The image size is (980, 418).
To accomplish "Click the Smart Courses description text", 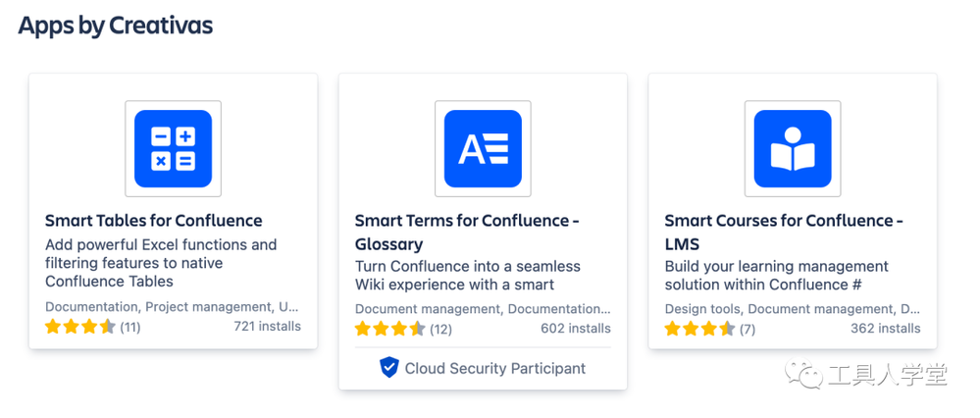I will (776, 275).
